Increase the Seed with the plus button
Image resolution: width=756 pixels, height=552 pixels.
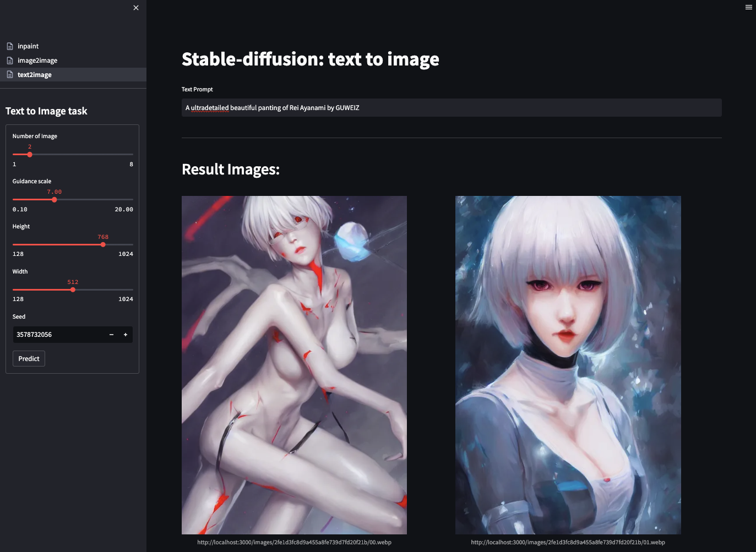[x=126, y=335]
